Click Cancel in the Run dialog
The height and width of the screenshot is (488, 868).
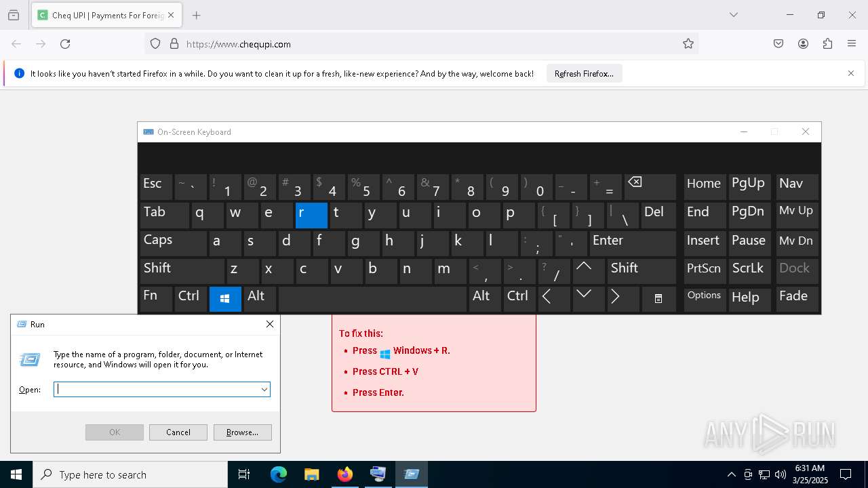click(x=178, y=432)
